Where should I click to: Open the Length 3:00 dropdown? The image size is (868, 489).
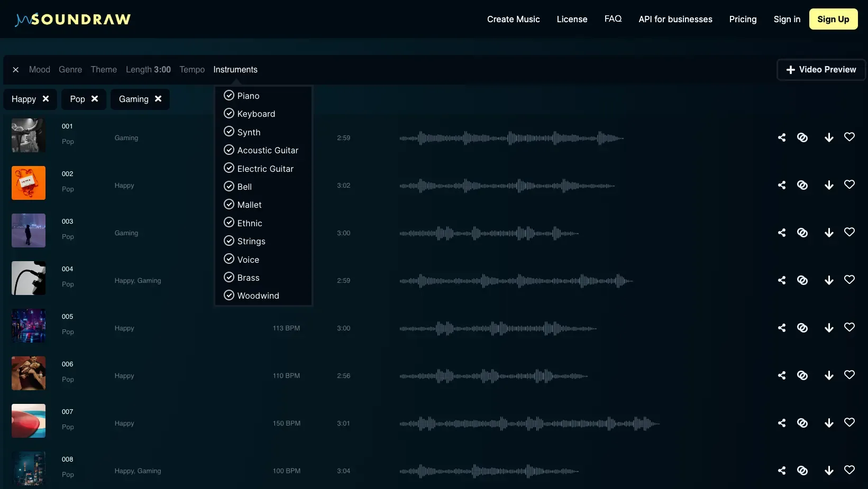pos(148,70)
